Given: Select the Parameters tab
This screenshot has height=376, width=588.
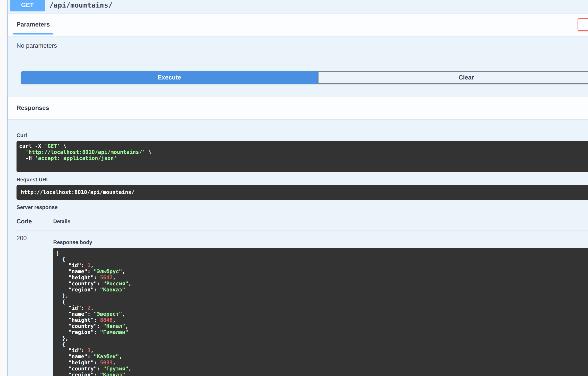Looking at the screenshot, I should (x=33, y=25).
